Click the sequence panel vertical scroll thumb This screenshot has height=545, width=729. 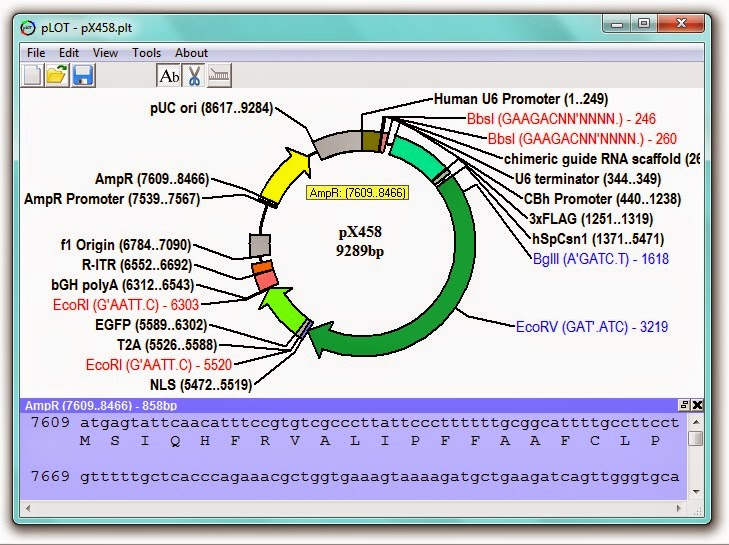click(x=696, y=438)
